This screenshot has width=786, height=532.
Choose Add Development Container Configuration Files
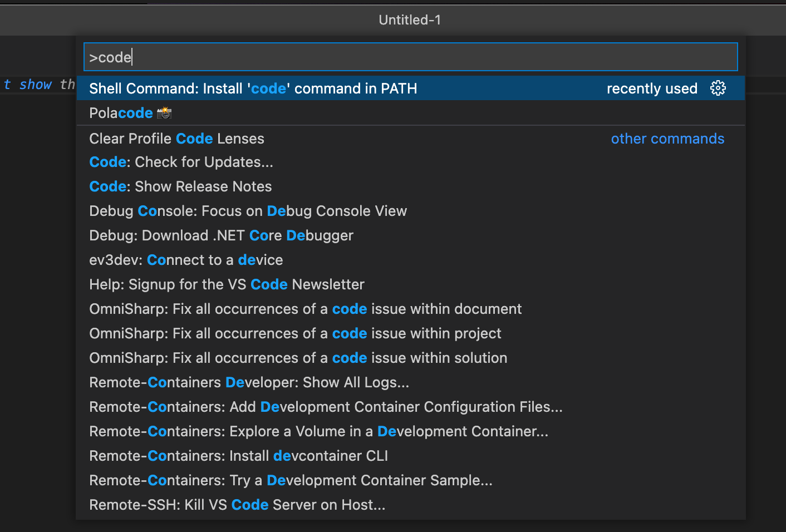(411, 407)
